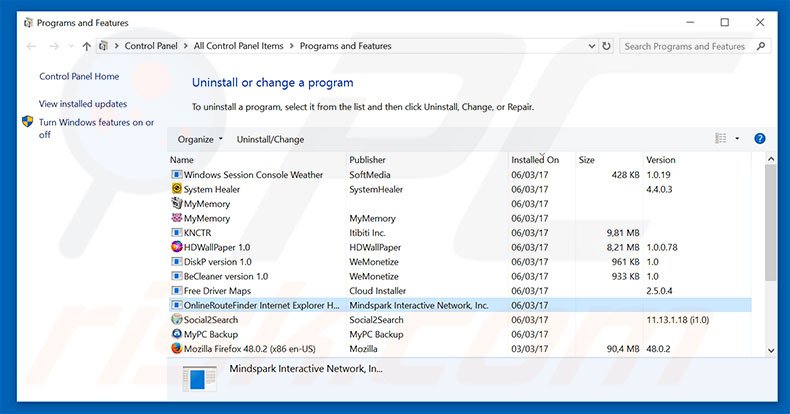Expand the view options dropdown arrow
Screen dimensions: 790x414
737,139
